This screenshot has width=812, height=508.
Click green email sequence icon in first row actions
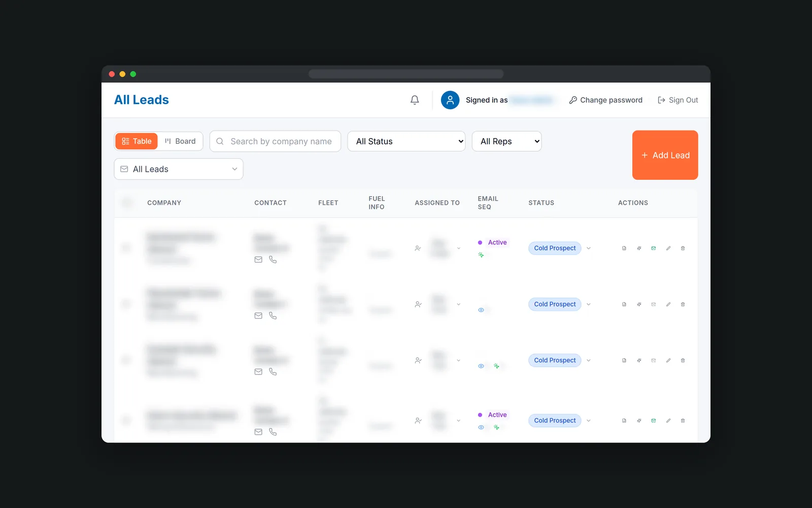point(654,248)
